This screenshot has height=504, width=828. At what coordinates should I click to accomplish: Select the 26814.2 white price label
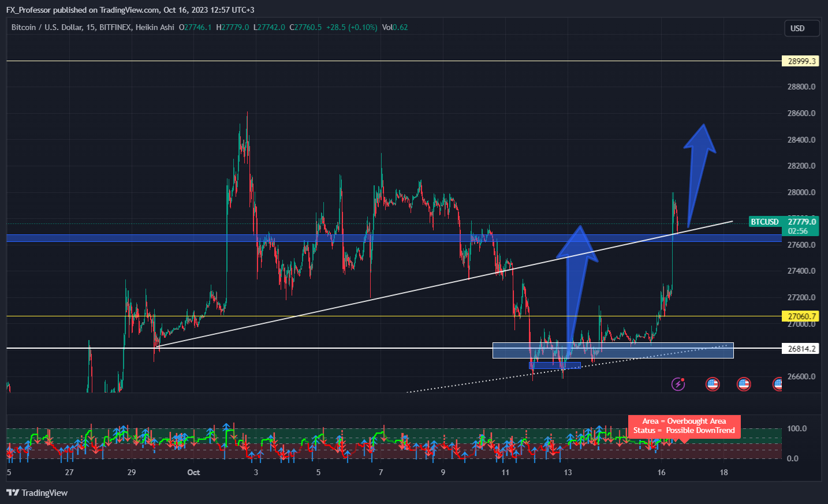pos(801,349)
